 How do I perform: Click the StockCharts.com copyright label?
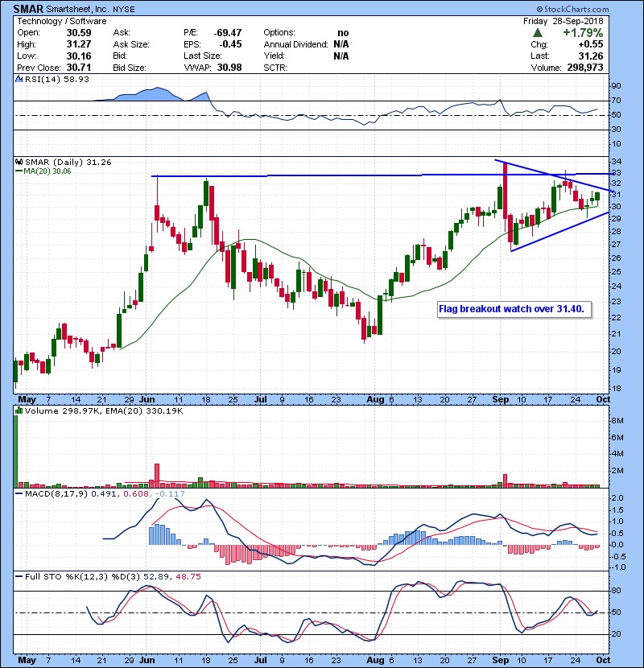coord(573,9)
